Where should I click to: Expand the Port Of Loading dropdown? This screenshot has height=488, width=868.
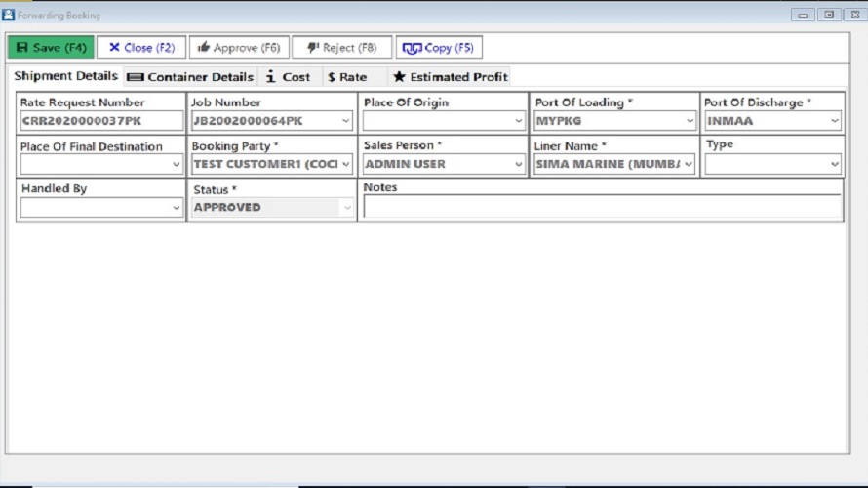coord(690,121)
